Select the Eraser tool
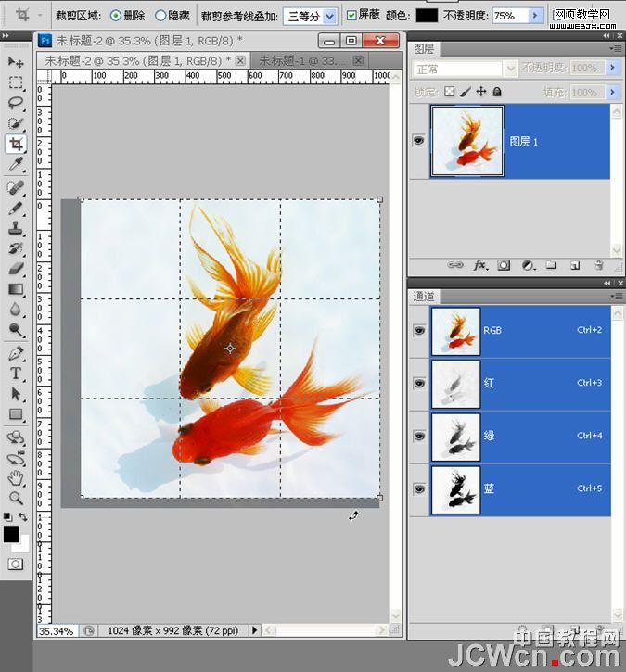This screenshot has width=626, height=672. pyautogui.click(x=16, y=269)
